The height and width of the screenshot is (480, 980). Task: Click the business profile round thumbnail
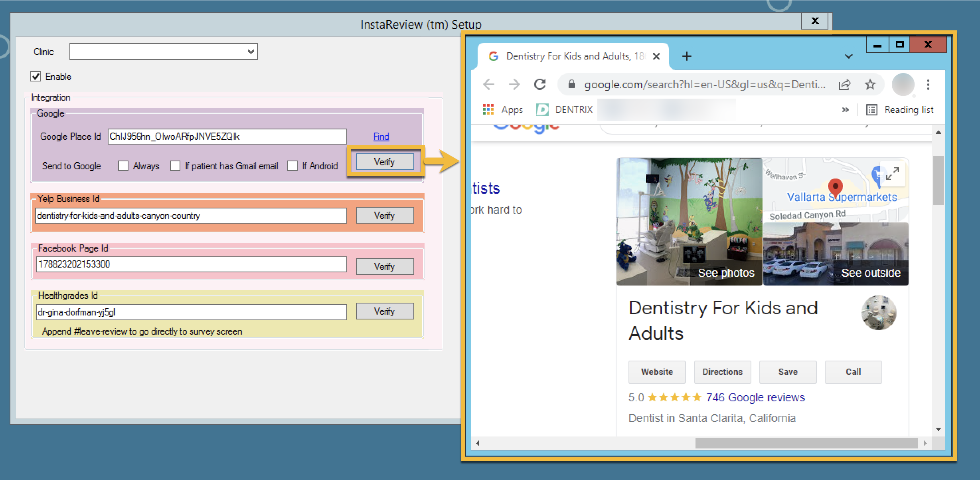879,313
